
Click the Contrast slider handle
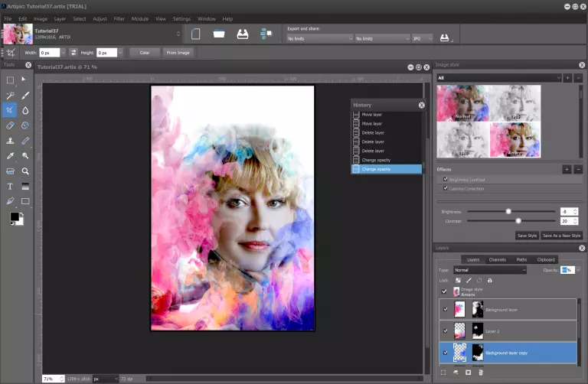[x=518, y=221]
